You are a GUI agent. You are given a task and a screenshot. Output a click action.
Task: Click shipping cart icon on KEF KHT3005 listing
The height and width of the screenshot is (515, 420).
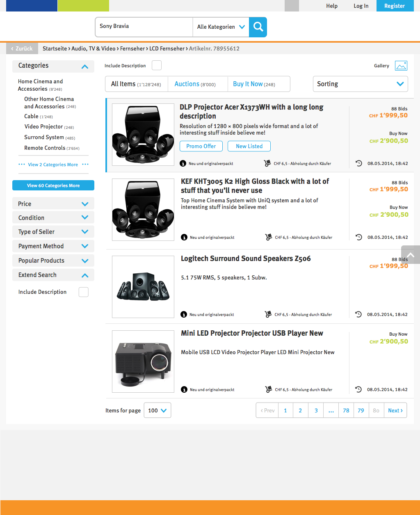point(269,237)
